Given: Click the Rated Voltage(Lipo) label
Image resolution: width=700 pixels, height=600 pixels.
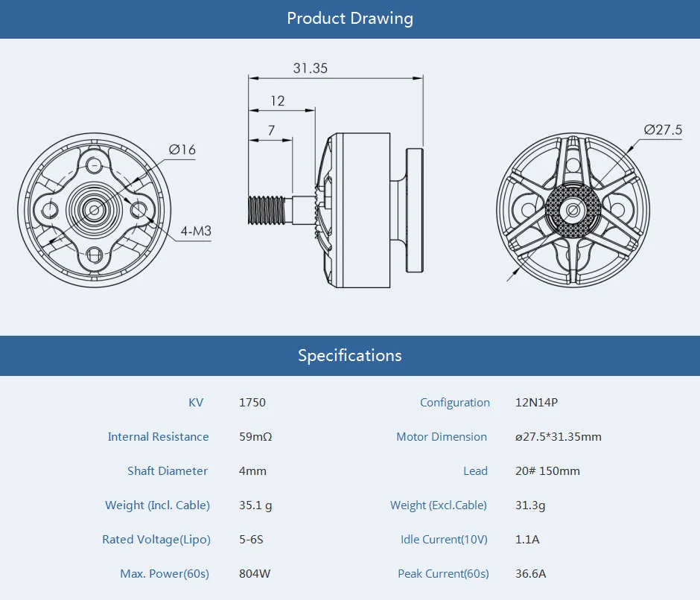Looking at the screenshot, I should 156,540.
